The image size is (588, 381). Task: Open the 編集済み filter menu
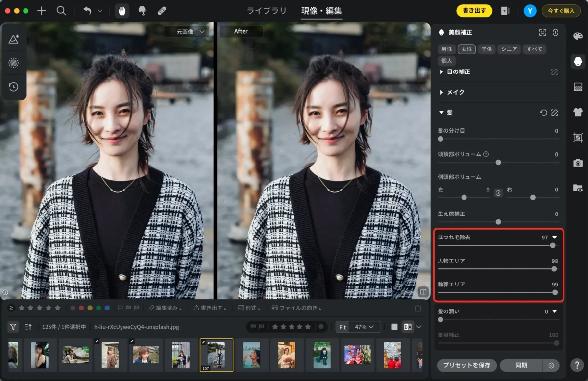coord(165,308)
